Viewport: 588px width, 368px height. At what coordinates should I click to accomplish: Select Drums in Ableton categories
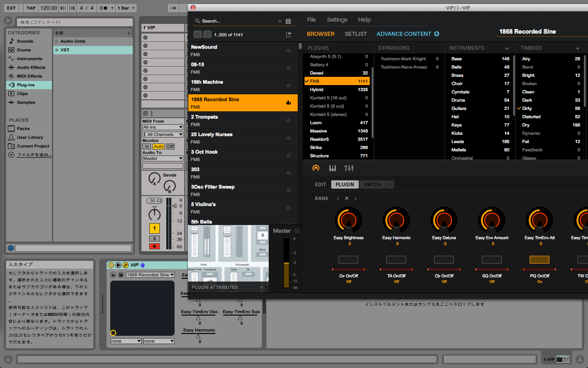24,50
